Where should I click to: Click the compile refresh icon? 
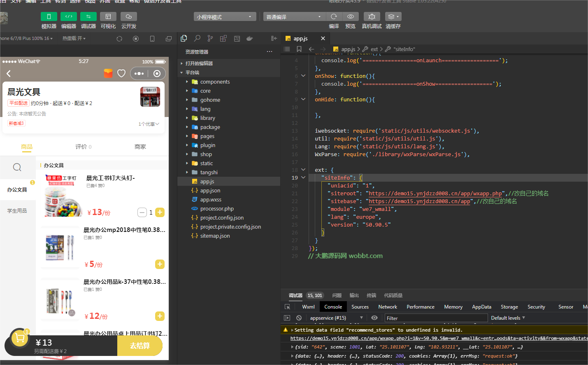click(334, 16)
